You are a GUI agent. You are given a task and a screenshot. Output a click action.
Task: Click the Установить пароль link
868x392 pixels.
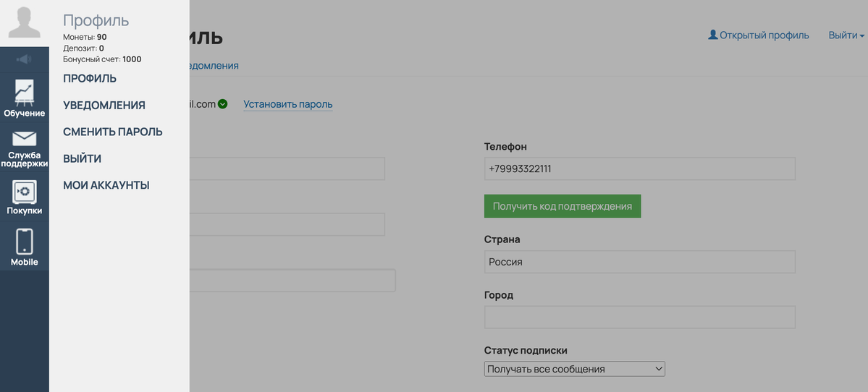(288, 104)
